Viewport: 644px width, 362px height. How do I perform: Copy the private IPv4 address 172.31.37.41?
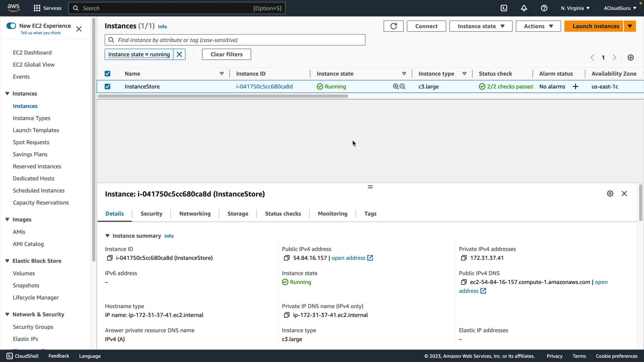464,258
